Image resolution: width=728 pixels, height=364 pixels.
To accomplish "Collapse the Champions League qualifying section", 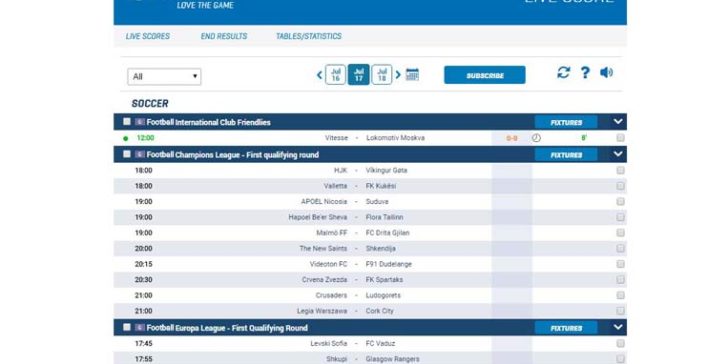I will tap(618, 154).
